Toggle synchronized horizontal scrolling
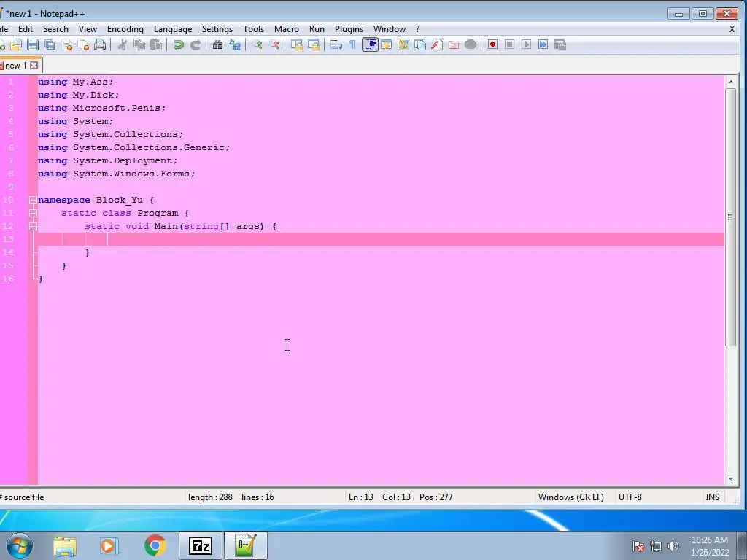The height and width of the screenshot is (560, 747). (x=314, y=44)
